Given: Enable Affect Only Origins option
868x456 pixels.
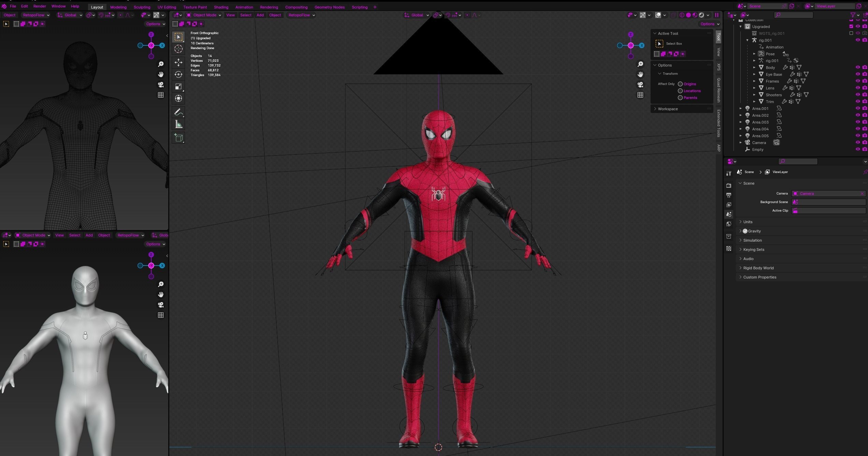Looking at the screenshot, I should [x=680, y=84].
